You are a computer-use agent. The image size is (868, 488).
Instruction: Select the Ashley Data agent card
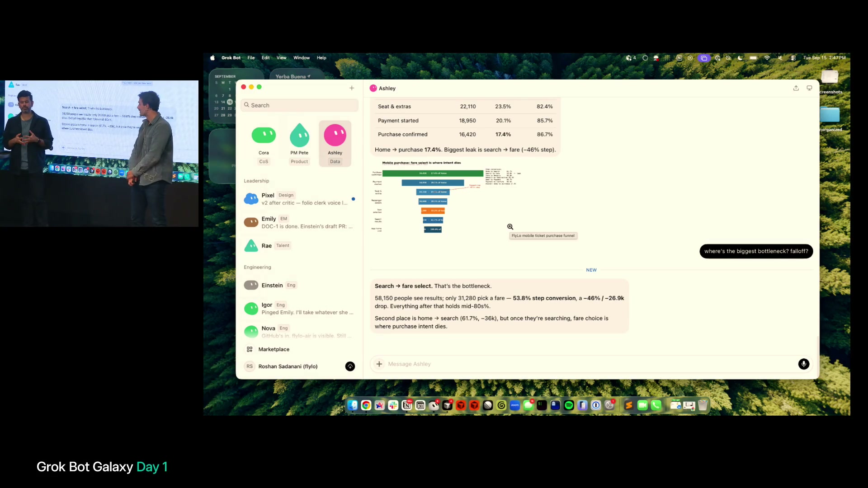click(x=335, y=144)
